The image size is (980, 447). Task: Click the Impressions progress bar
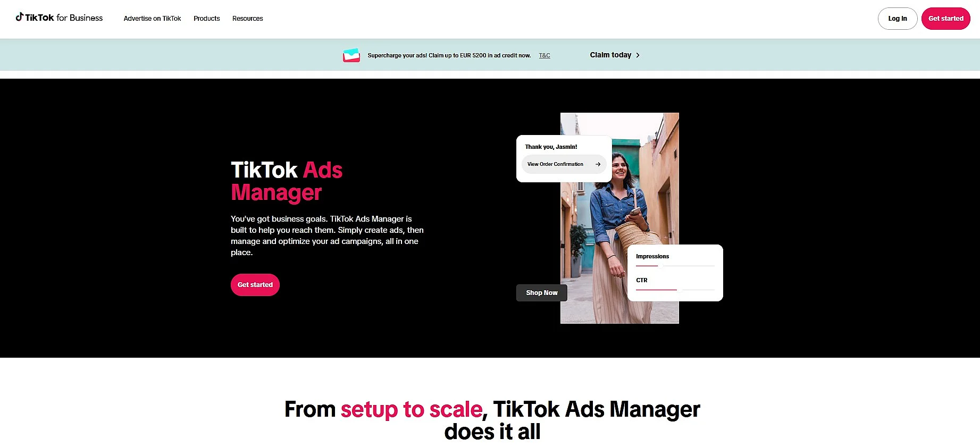(675, 266)
